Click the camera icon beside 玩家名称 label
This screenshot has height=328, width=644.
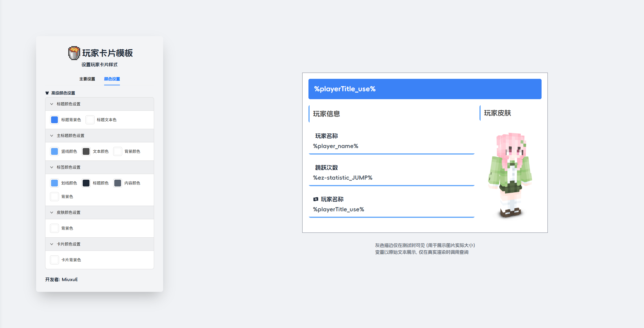click(316, 199)
